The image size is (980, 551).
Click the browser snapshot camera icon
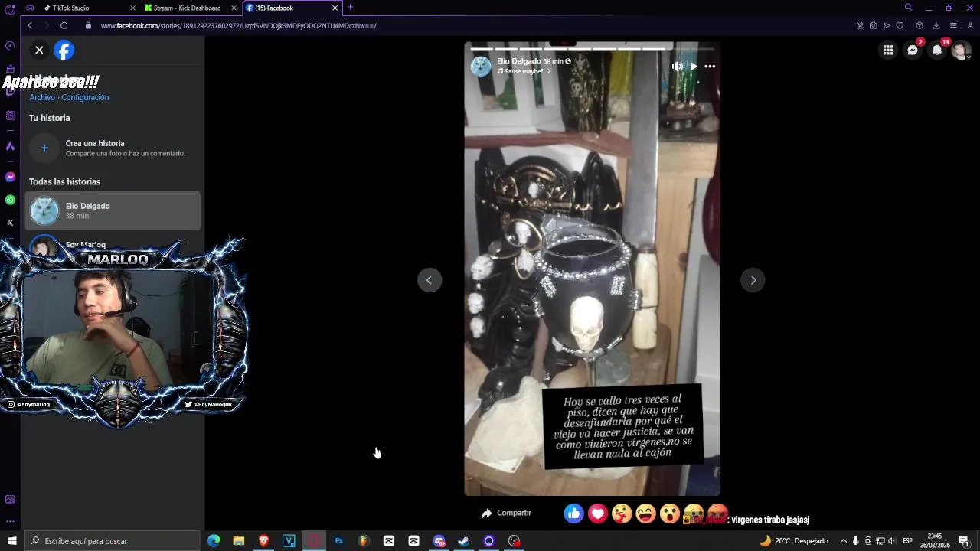(873, 25)
